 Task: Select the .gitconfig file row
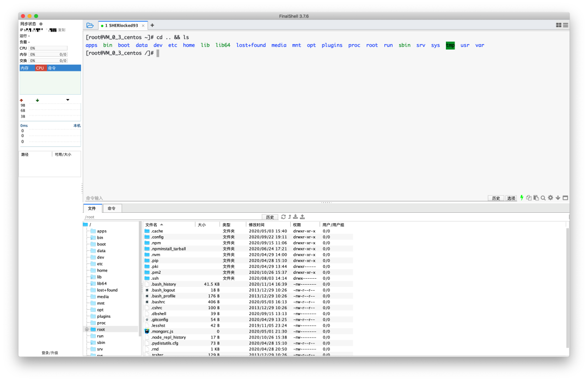[248, 319]
